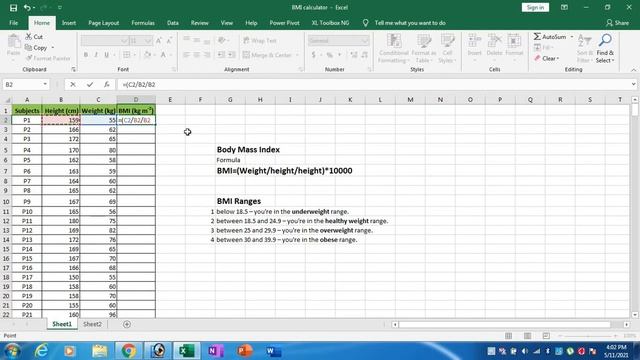Confirm formula with the checkmark icon
The image size is (640, 360).
90,84
